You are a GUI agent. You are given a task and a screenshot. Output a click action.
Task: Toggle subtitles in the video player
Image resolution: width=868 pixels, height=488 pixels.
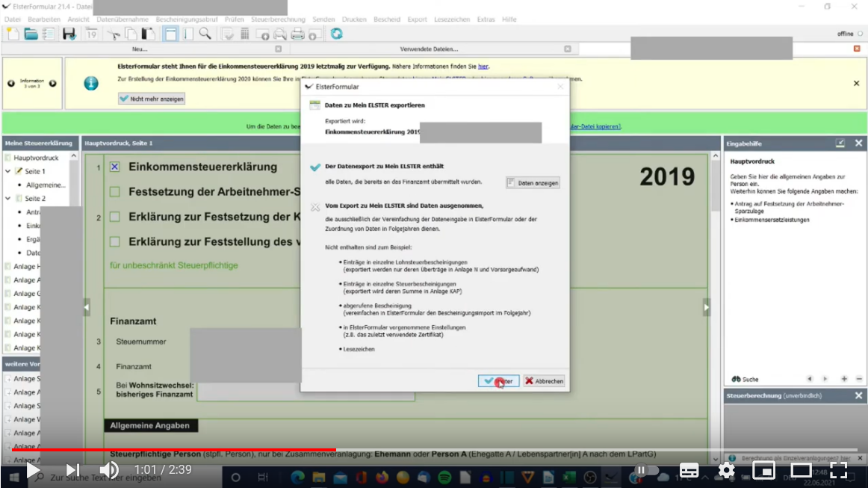point(689,470)
